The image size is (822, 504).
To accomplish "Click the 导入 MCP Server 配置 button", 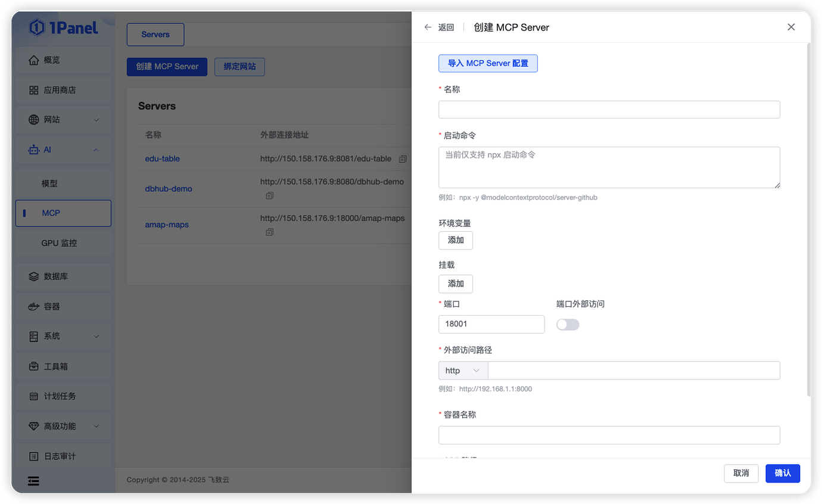I will click(x=488, y=63).
